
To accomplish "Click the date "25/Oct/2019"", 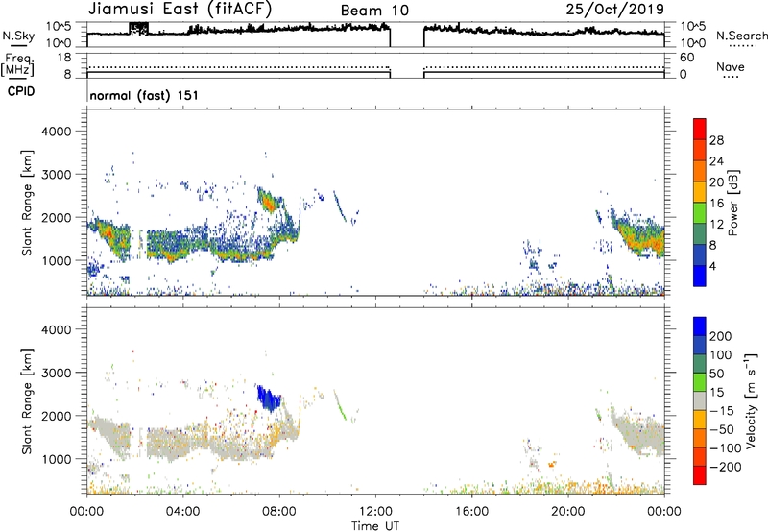I will click(615, 10).
